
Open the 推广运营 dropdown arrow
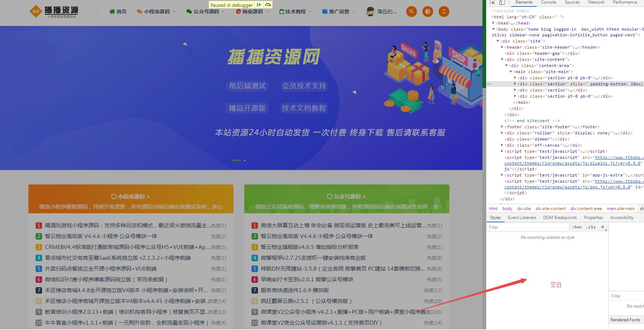354,12
